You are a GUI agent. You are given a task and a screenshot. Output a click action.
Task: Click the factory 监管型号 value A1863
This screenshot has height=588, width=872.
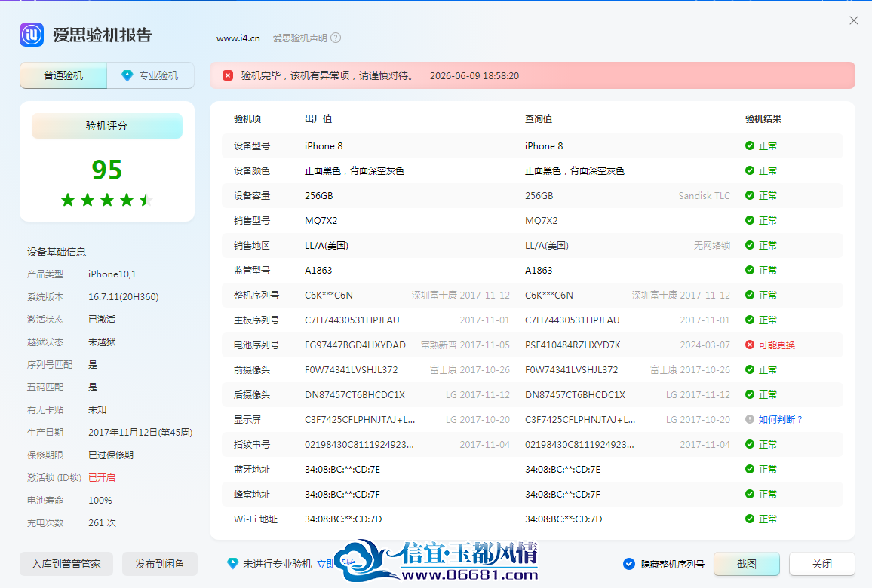(318, 270)
